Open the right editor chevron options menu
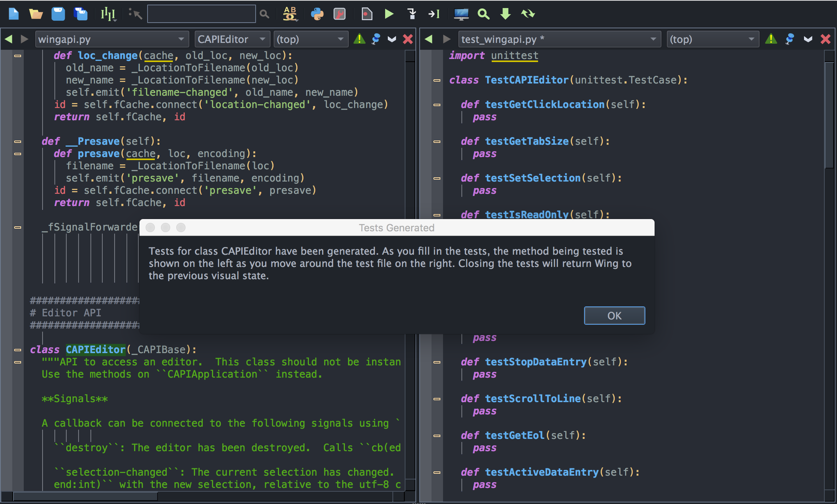 tap(808, 39)
